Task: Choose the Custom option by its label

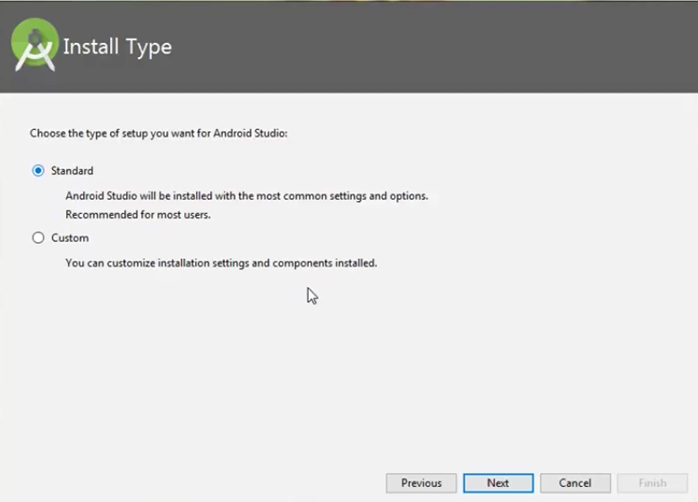Action: tap(70, 238)
